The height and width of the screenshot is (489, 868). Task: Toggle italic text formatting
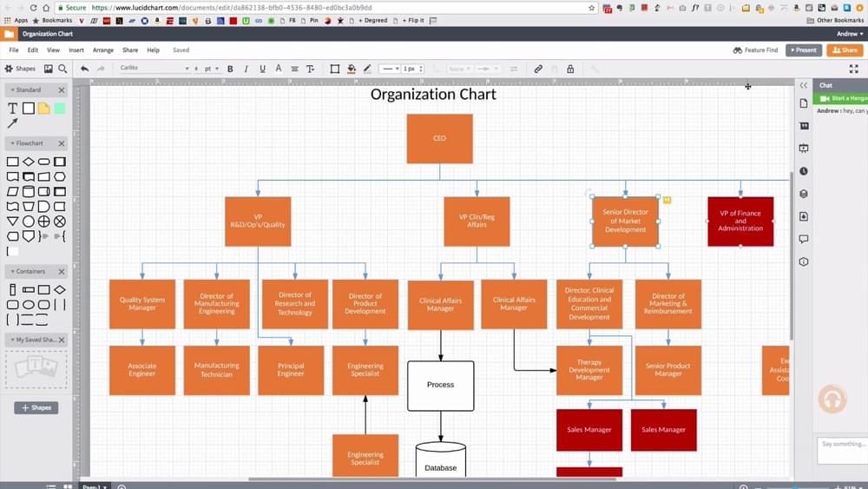(246, 69)
